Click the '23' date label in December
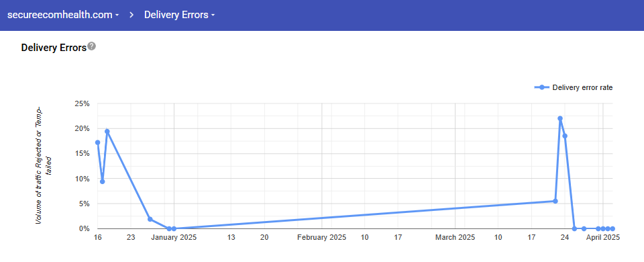644x262 pixels. [131, 237]
